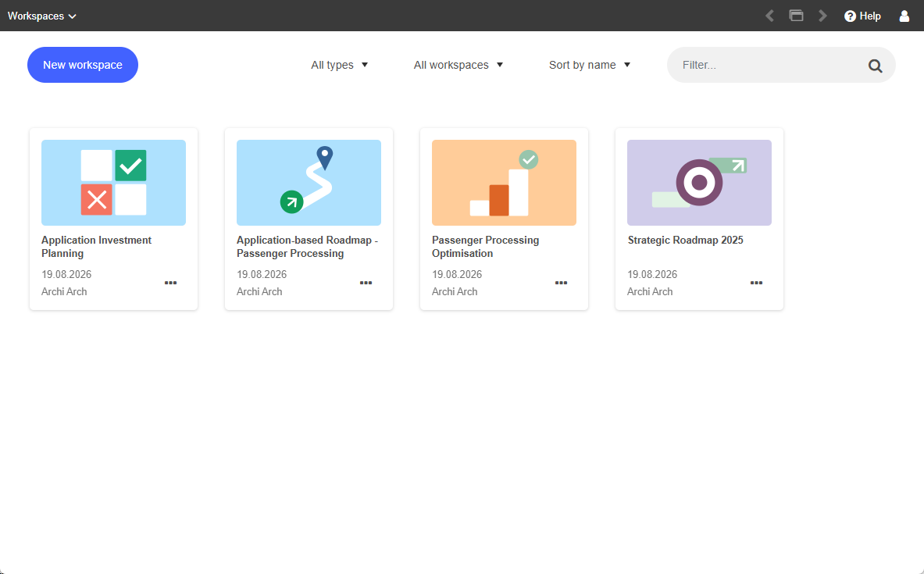Open more options for Application-based Roadmap card

coord(366,283)
